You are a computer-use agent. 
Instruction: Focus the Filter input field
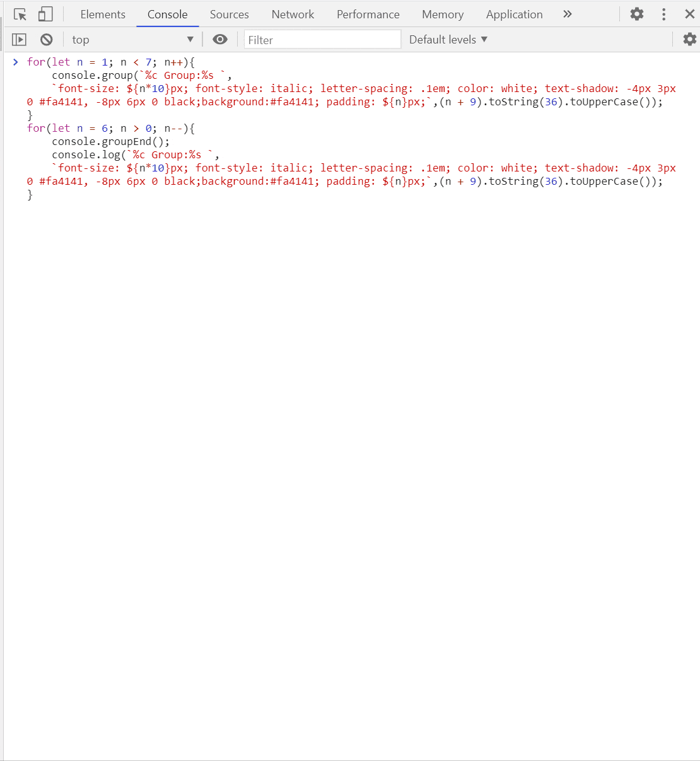click(x=322, y=40)
